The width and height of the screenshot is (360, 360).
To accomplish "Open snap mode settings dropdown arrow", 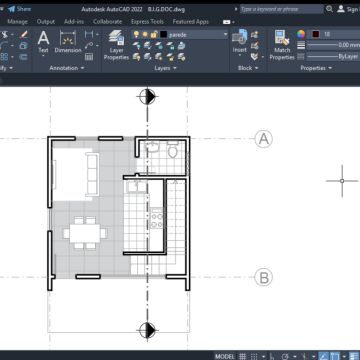I will tap(263, 356).
